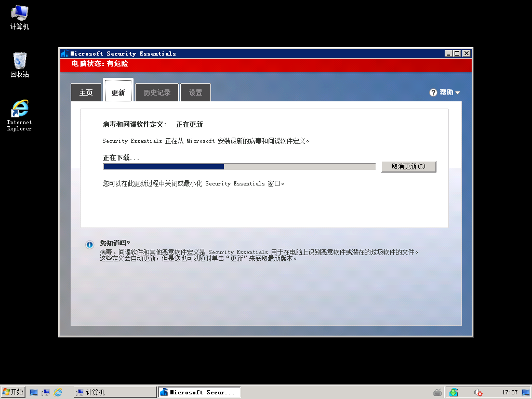Image resolution: width=532 pixels, height=399 pixels.
Task: Open the 设置 tab
Action: (195, 92)
